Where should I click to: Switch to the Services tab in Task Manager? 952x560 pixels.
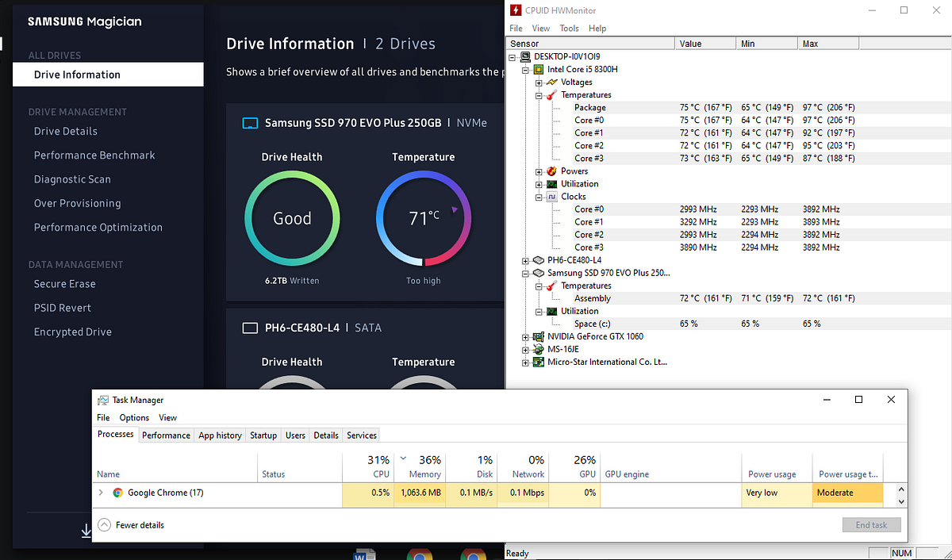point(362,435)
